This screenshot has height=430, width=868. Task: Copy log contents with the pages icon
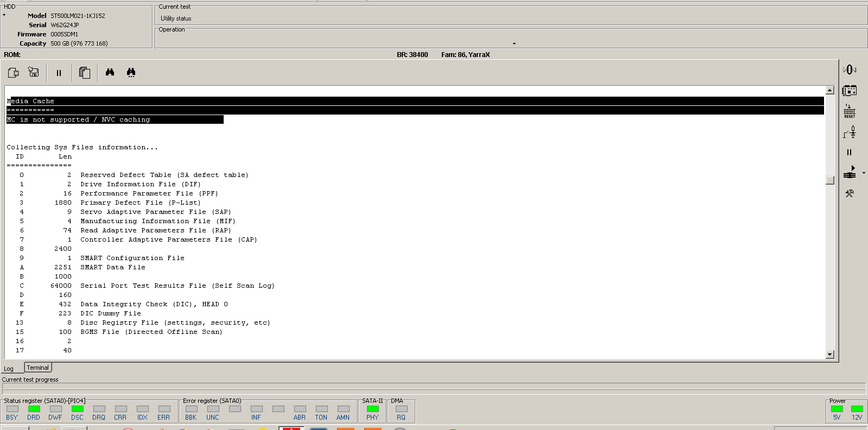[x=85, y=73]
